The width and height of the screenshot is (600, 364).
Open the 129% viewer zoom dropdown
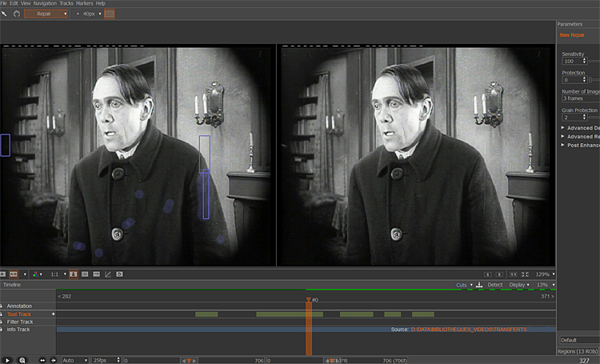545,274
